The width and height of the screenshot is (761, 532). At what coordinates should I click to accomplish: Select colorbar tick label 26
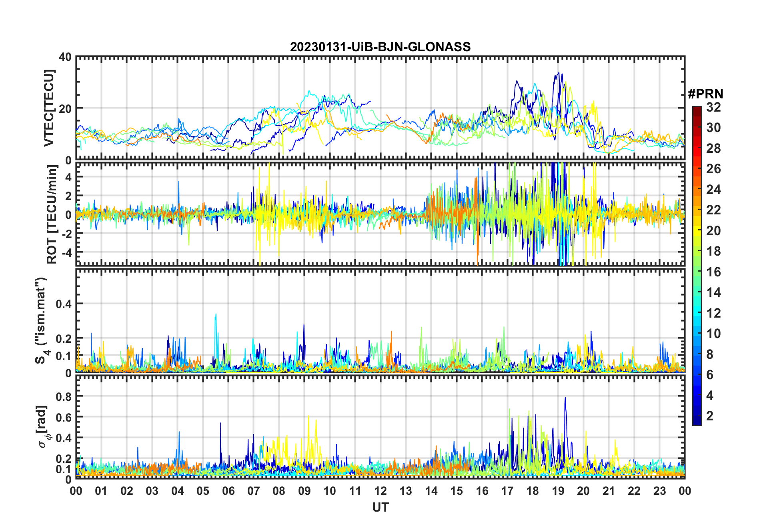[713, 169]
